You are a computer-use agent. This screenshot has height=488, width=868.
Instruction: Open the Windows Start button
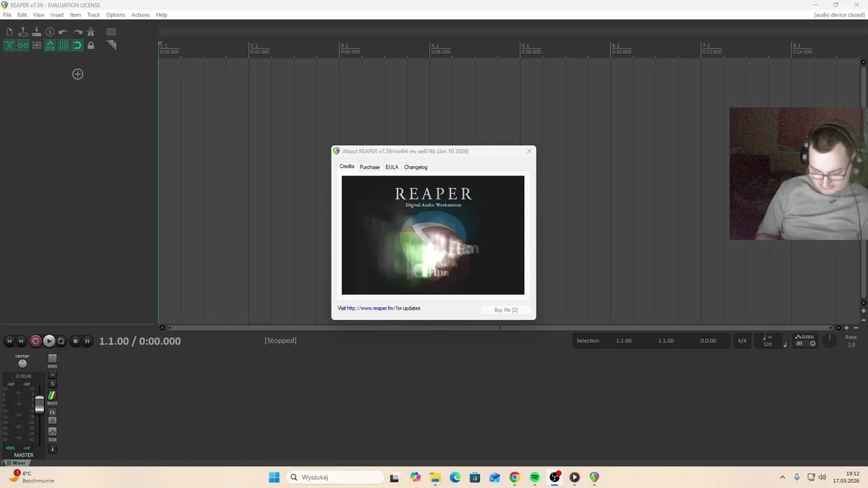(274, 477)
